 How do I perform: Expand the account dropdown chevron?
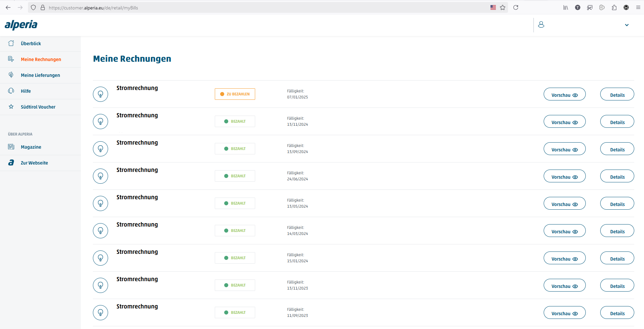[x=626, y=25]
